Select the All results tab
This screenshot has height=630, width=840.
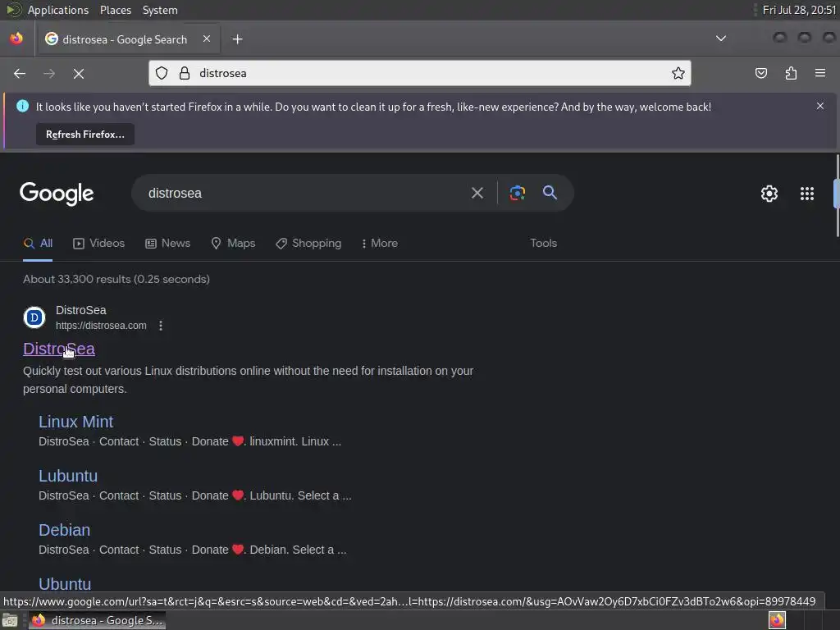pyautogui.click(x=38, y=243)
